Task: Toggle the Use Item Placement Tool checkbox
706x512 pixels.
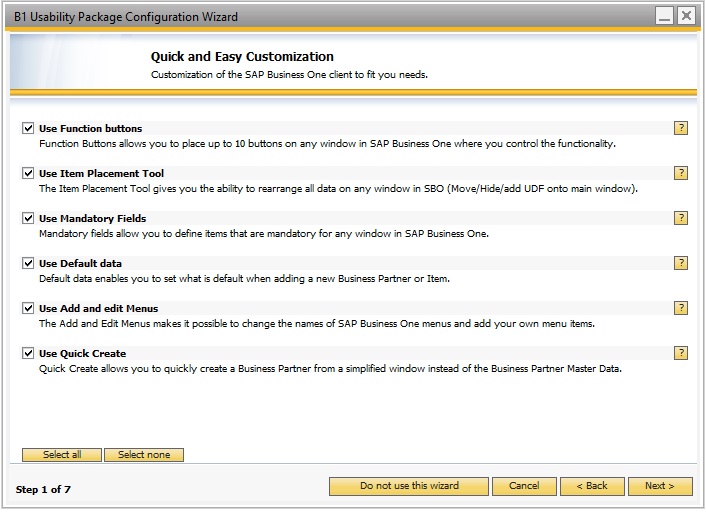Action: click(x=28, y=173)
